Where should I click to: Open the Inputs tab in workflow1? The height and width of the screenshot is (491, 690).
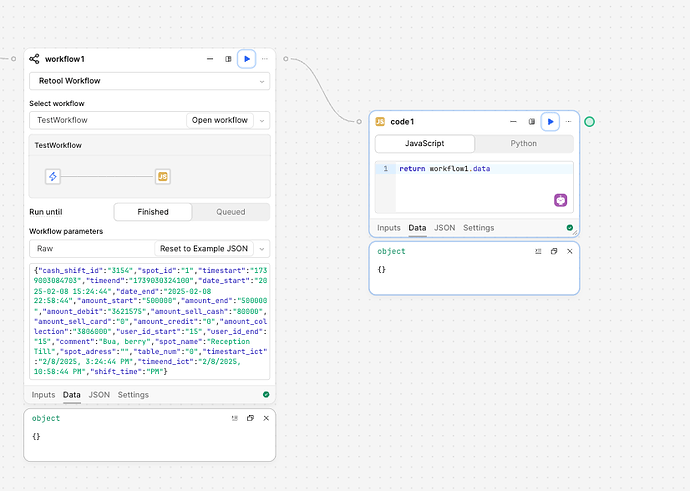pyautogui.click(x=43, y=395)
